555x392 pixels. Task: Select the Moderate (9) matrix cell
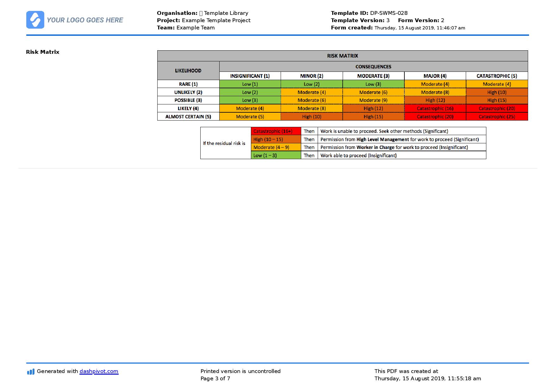pyautogui.click(x=373, y=100)
